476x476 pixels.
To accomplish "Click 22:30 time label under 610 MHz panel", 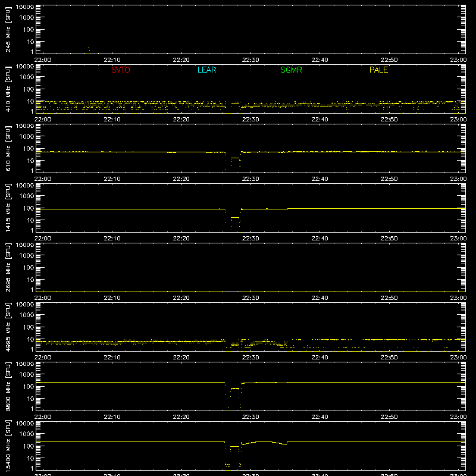I will (250, 179).
